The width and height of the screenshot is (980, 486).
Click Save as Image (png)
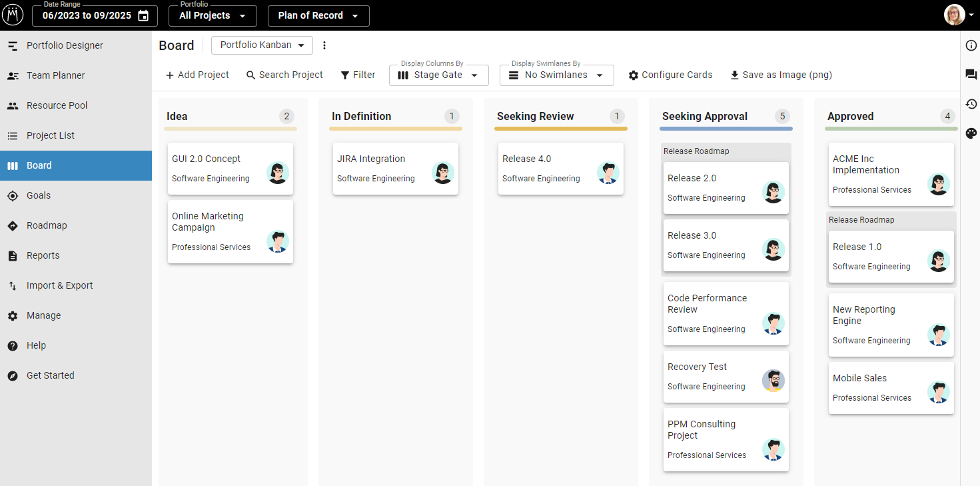click(x=781, y=75)
